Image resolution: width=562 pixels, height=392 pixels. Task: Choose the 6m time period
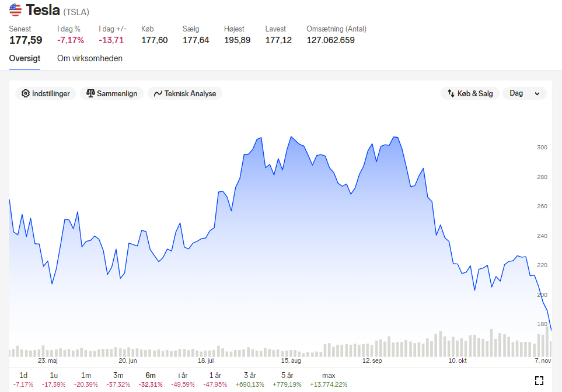[x=151, y=380]
